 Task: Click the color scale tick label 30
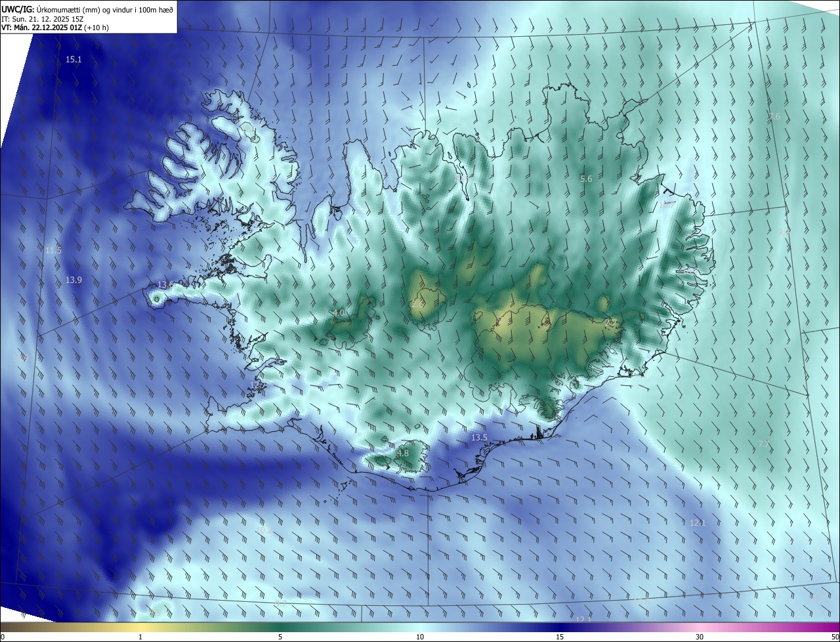point(700,637)
